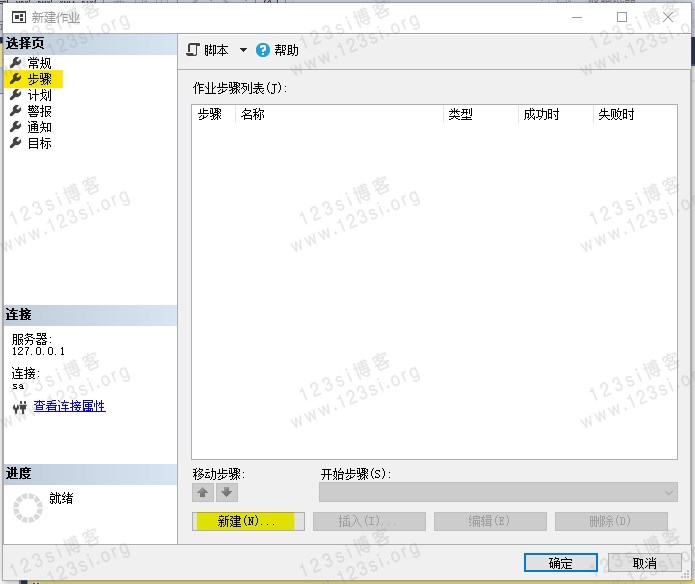The height and width of the screenshot is (584, 695).
Task: Open the 目标 page
Action: 39,143
